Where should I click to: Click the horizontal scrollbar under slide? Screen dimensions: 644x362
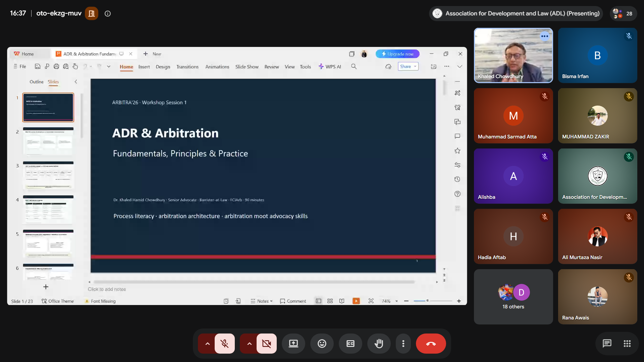[x=254, y=282]
